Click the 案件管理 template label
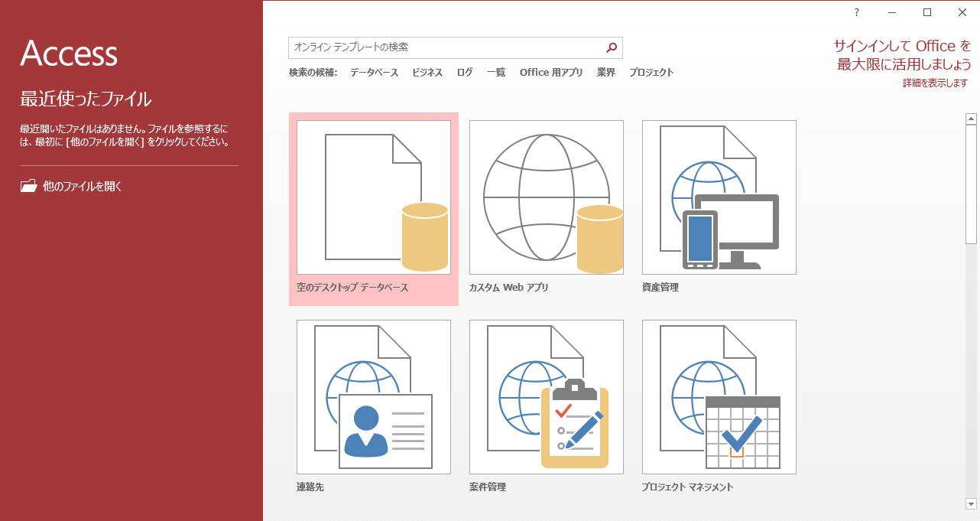The width and height of the screenshot is (980, 521). pos(488,487)
